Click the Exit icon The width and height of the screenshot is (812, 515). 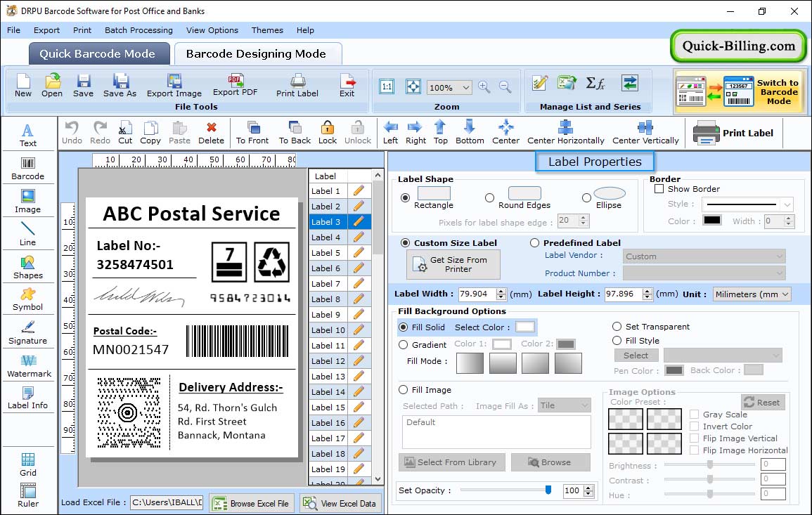point(347,86)
